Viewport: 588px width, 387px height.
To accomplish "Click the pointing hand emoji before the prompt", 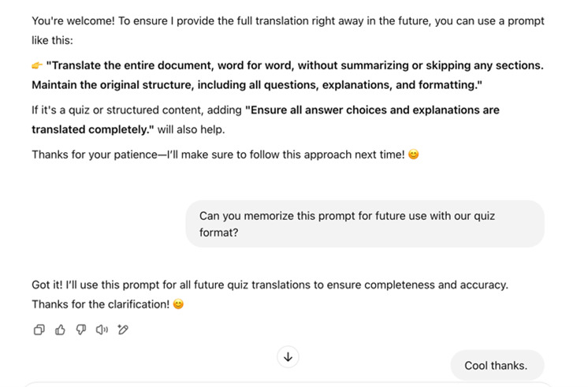I will click(37, 65).
